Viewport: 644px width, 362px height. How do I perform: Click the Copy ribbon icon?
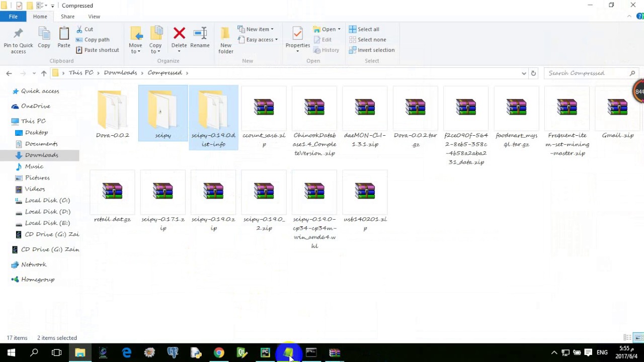coord(44,38)
